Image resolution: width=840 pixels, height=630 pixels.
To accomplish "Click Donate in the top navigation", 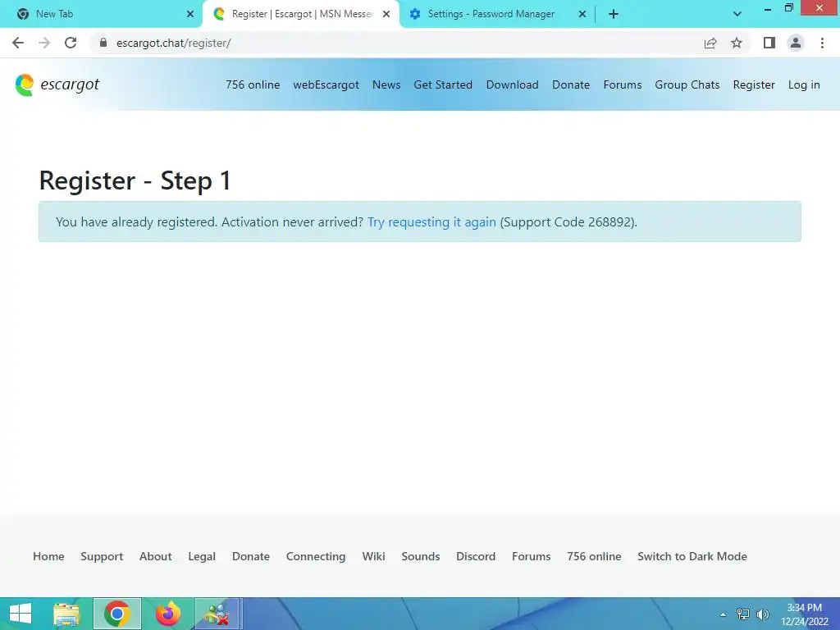I will tap(571, 84).
